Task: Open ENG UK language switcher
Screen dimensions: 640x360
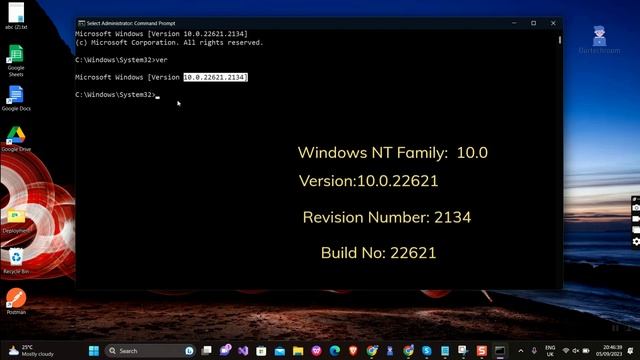Action: (x=550, y=351)
